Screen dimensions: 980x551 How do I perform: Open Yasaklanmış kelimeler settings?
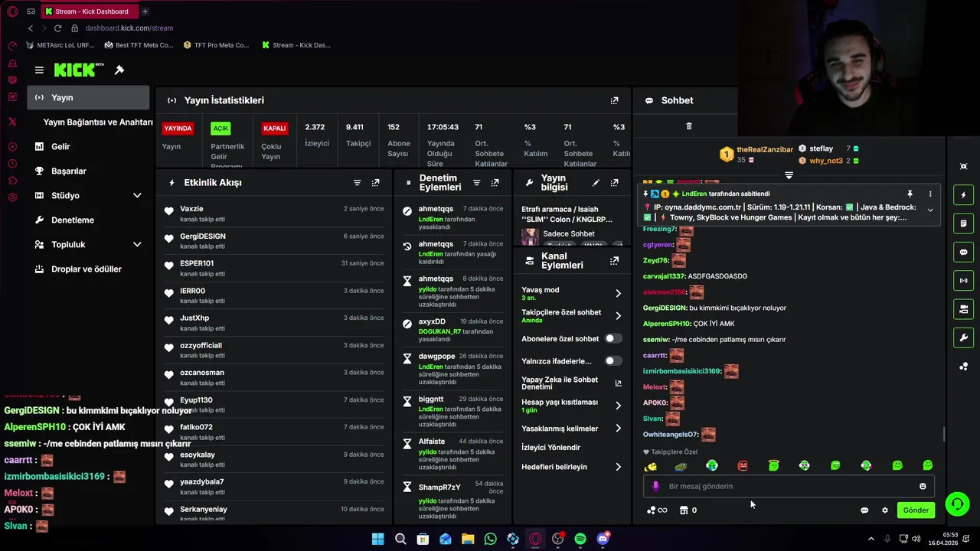(618, 429)
